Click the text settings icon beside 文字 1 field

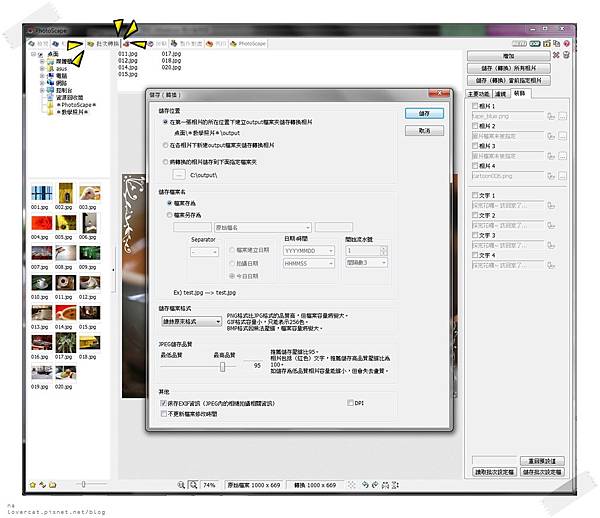pos(551,206)
